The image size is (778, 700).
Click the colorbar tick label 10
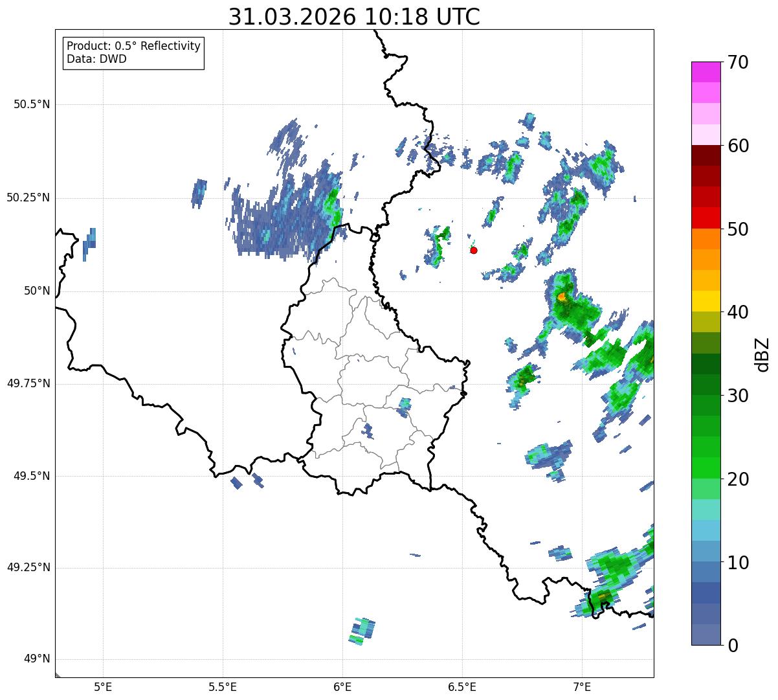click(738, 563)
